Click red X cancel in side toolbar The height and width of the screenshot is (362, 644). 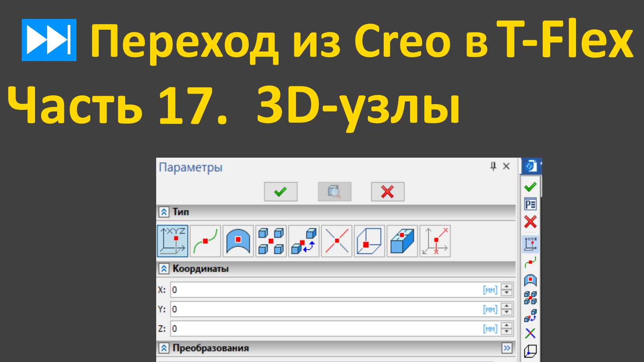tap(530, 222)
